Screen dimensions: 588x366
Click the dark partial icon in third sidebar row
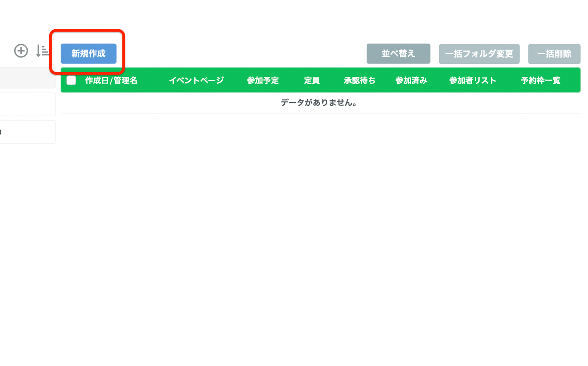pyautogui.click(x=1, y=132)
